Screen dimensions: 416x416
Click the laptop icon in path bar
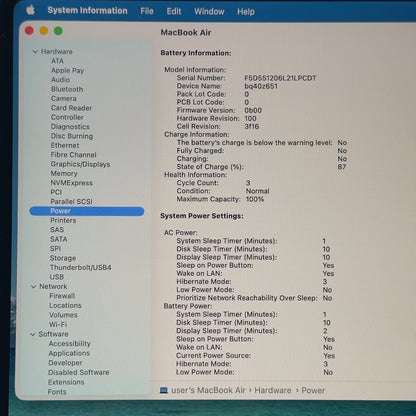click(x=164, y=390)
